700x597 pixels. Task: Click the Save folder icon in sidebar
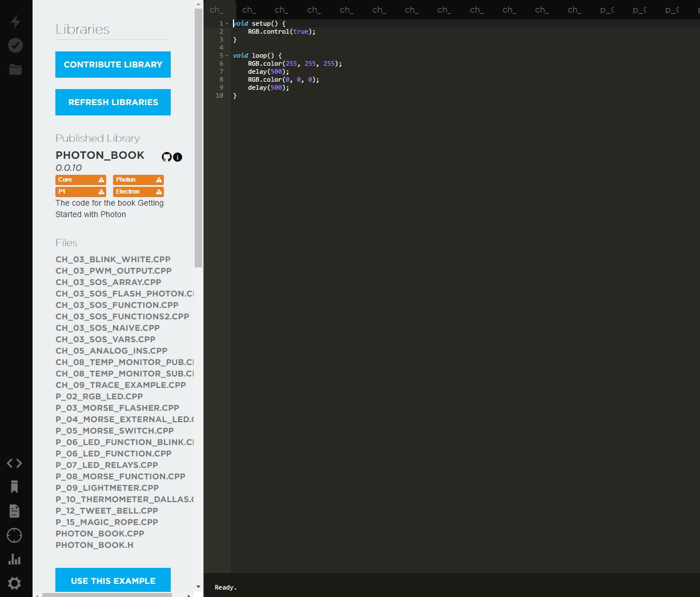(x=15, y=70)
